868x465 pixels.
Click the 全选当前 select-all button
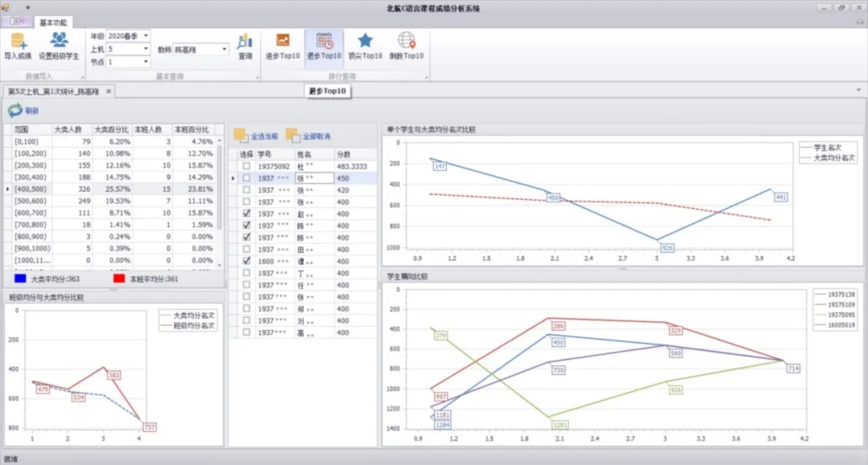tap(256, 137)
